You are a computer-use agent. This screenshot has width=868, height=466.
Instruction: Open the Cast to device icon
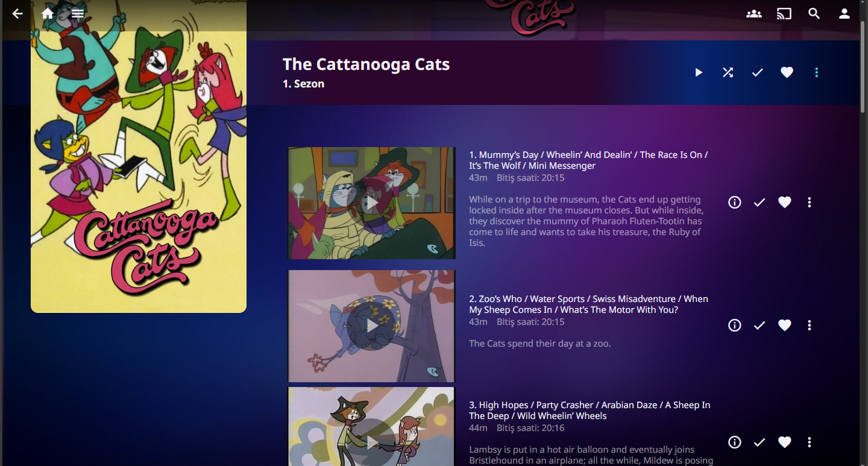coord(784,13)
